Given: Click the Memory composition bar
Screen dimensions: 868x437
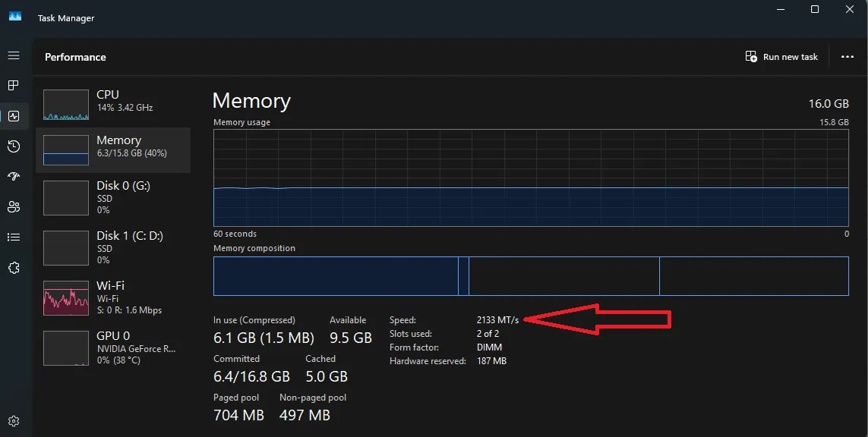Looking at the screenshot, I should [530, 276].
